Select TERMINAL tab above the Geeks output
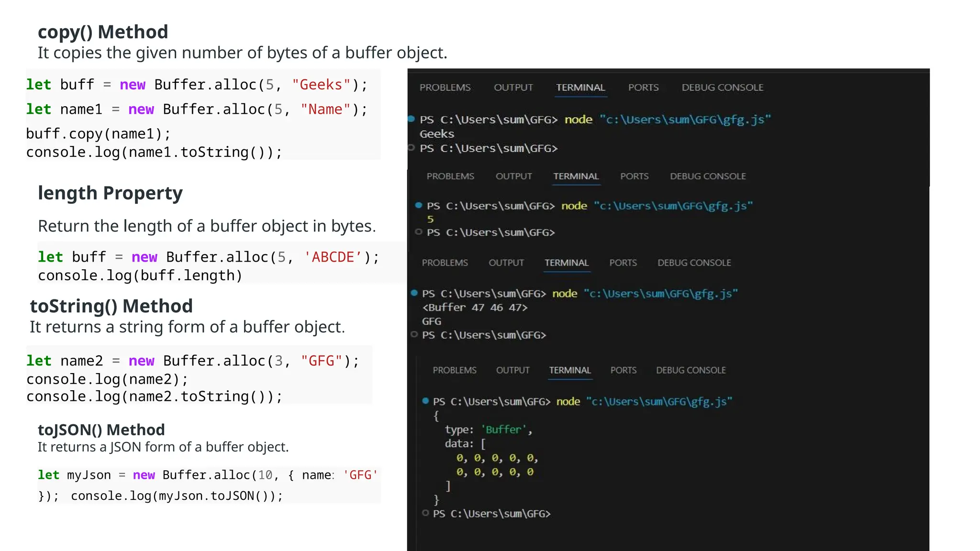980x551 pixels. point(580,88)
